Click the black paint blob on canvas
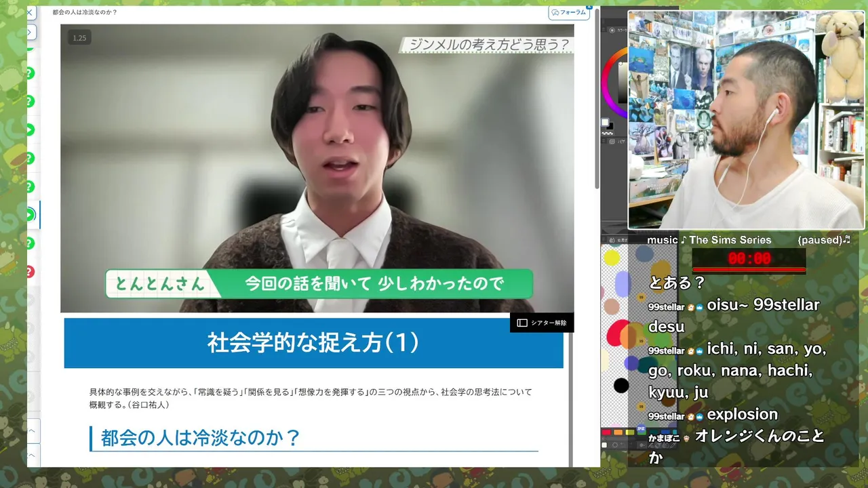 point(621,386)
